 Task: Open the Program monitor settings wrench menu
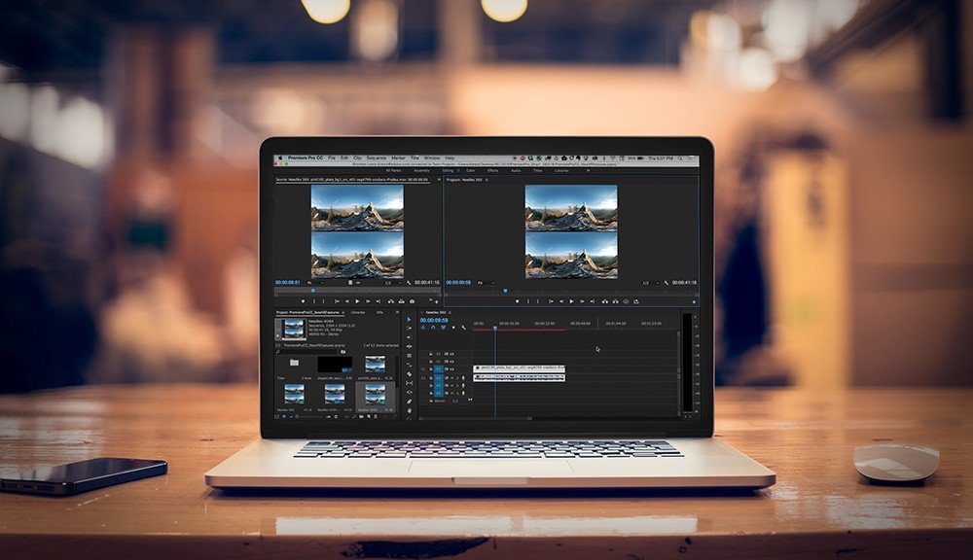point(666,282)
